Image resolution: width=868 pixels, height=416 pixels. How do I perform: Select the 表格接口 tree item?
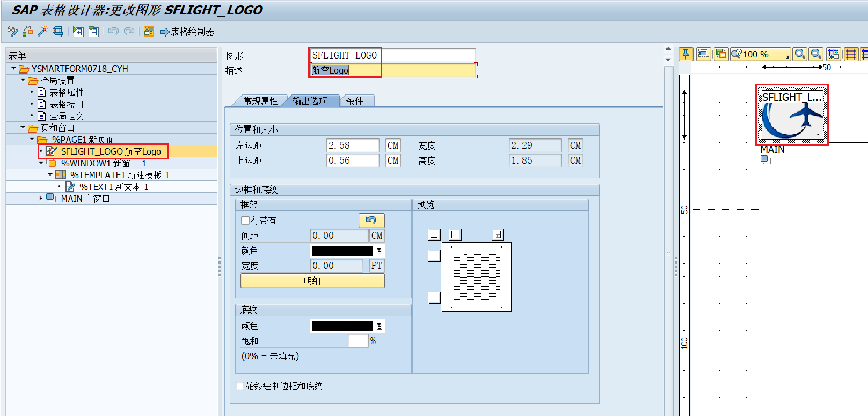[67, 104]
